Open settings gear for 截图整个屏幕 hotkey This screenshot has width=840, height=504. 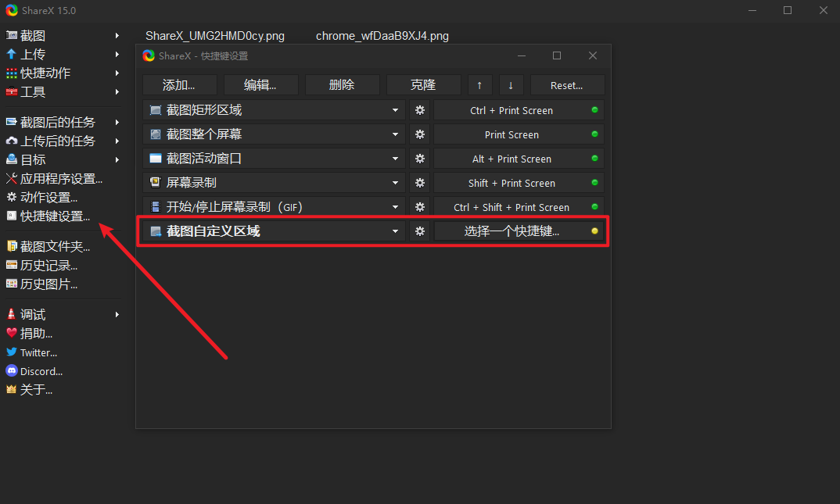(x=420, y=134)
